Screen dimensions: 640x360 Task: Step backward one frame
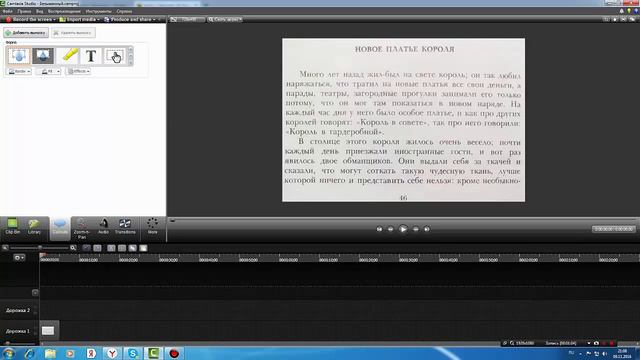(391, 229)
